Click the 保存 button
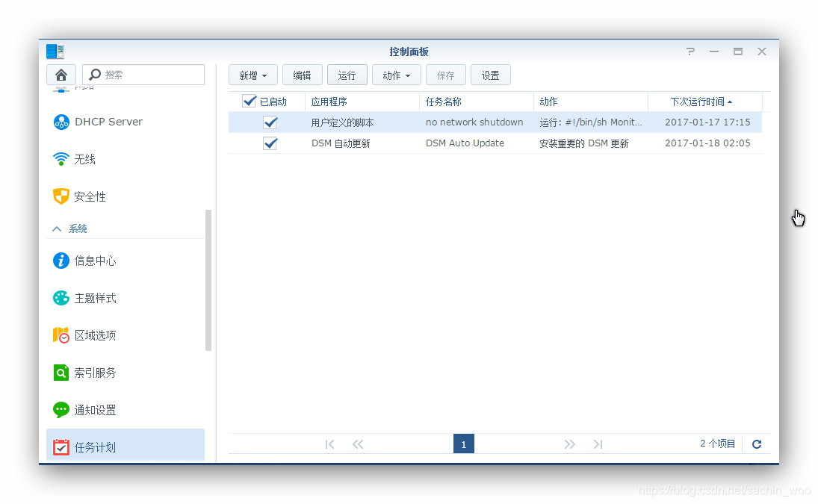The height and width of the screenshot is (504, 818). tap(445, 75)
